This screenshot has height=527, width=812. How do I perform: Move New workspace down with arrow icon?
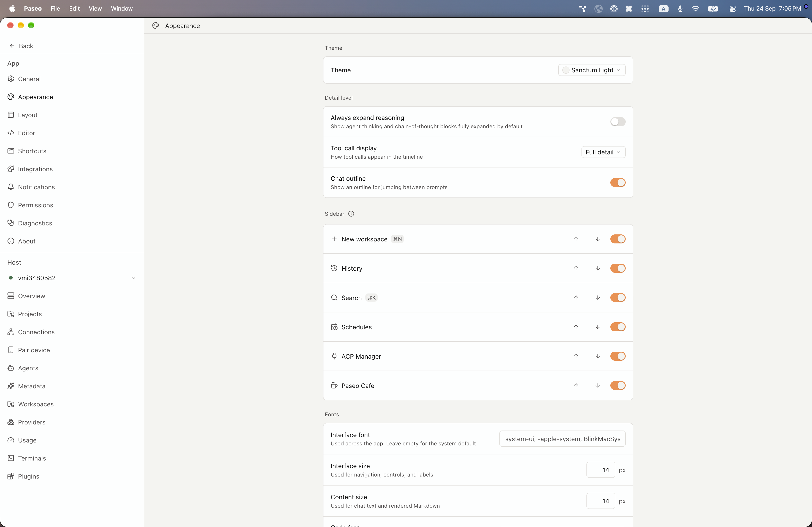point(597,239)
